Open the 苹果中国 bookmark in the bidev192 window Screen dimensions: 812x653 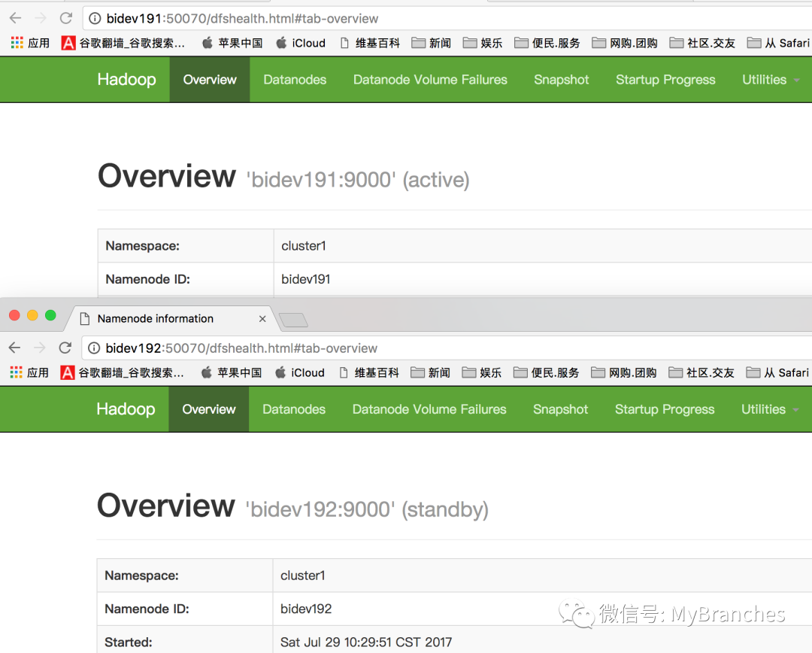231,372
